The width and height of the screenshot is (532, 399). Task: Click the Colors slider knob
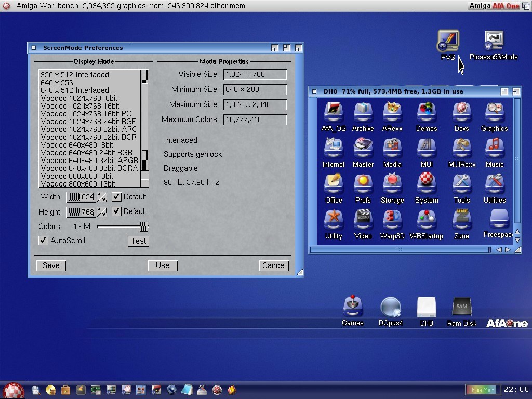click(x=144, y=227)
